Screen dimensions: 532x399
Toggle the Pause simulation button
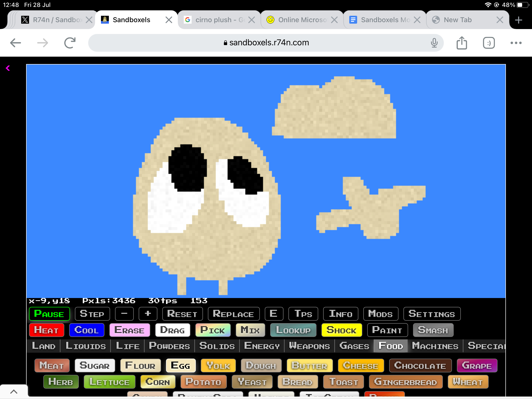49,314
